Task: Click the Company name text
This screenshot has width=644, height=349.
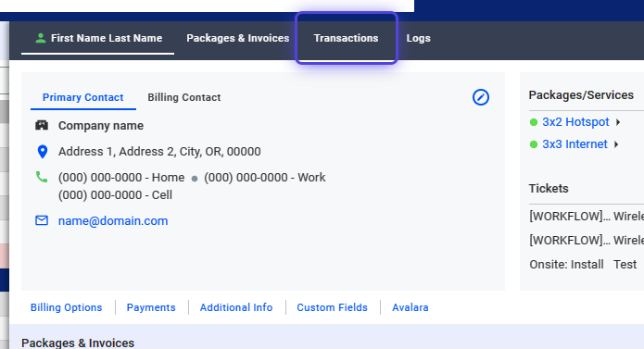Action: tap(101, 126)
